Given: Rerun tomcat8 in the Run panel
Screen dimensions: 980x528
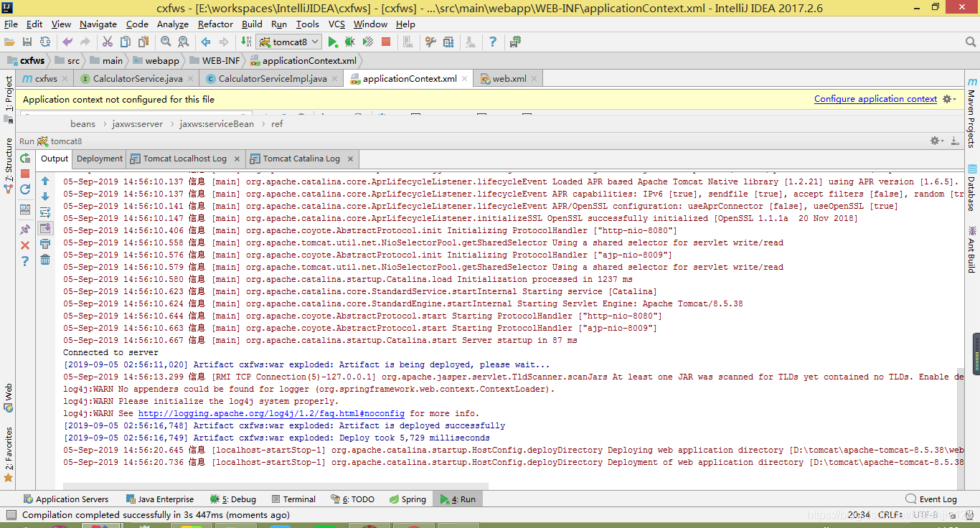Looking at the screenshot, I should tap(25, 159).
